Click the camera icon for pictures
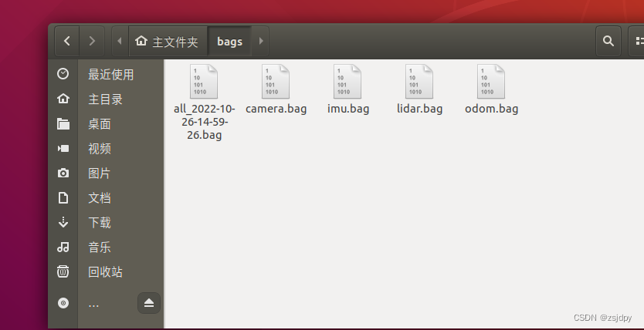Screen dimensions: 644x330 [63, 173]
